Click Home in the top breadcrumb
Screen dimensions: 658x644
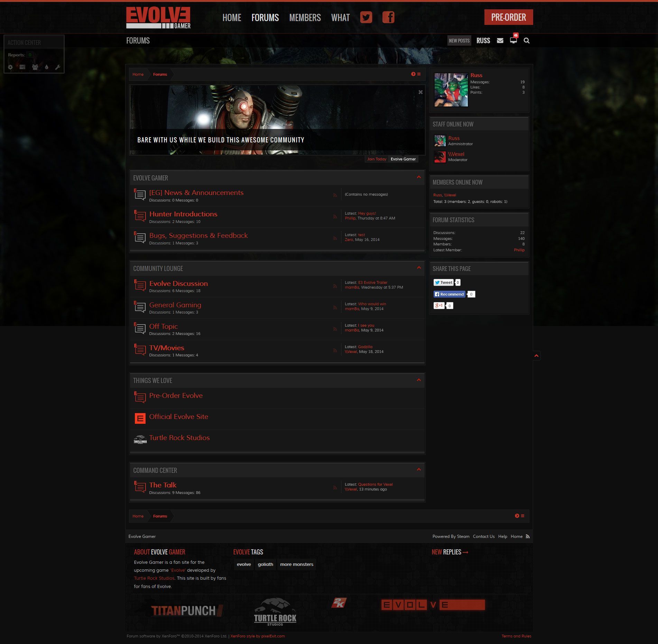pos(138,74)
